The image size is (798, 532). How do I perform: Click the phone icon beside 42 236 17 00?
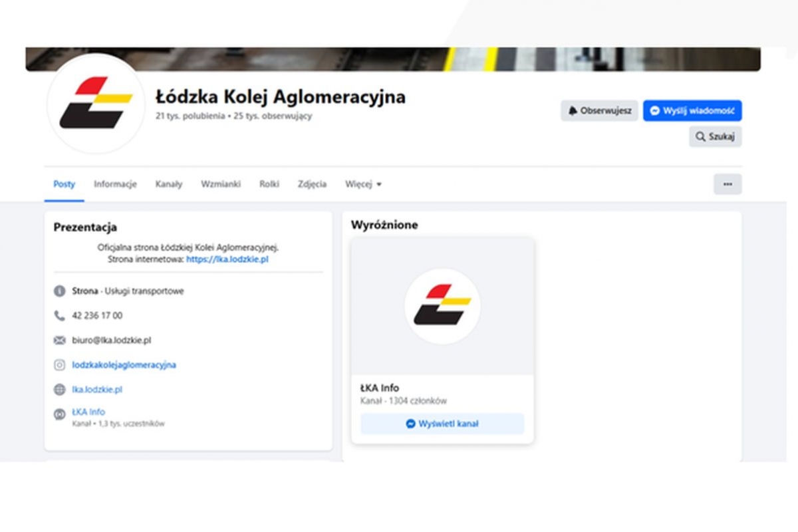coord(60,316)
